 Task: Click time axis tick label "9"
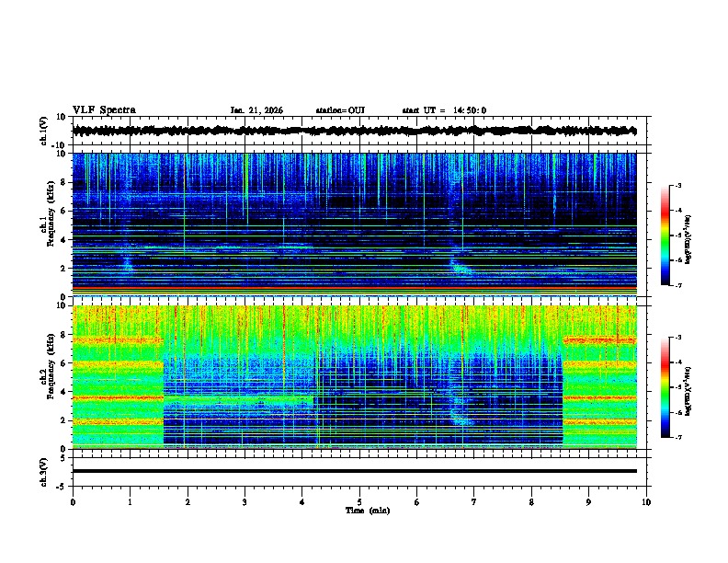tap(588, 502)
